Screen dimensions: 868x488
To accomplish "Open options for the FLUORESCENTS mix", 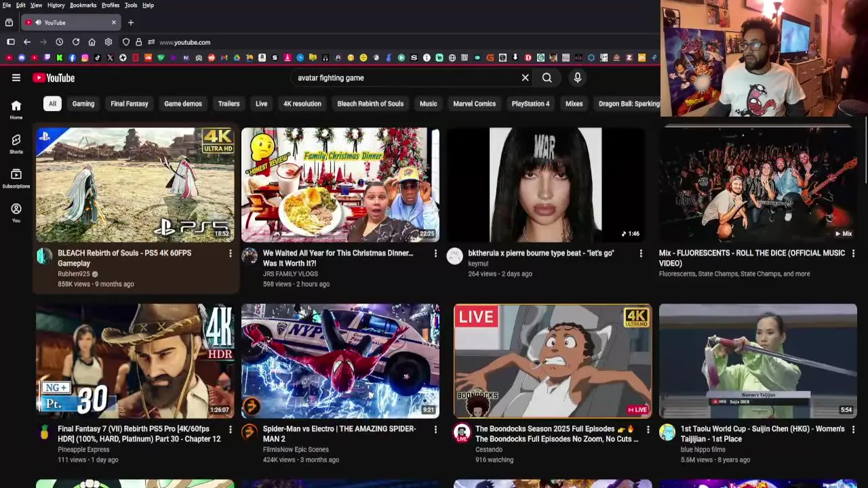I will coord(853,253).
